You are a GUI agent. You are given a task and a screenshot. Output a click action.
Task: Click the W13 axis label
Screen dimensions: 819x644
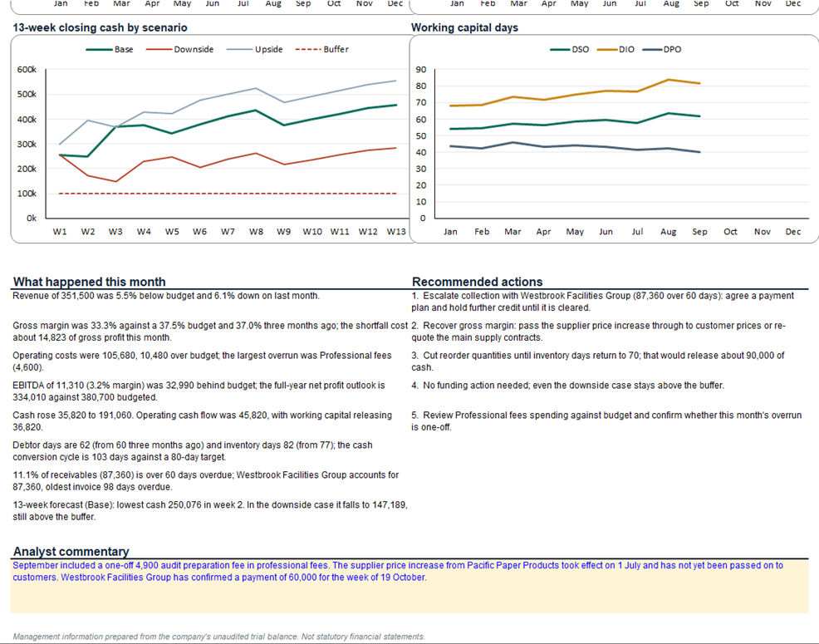click(x=396, y=232)
